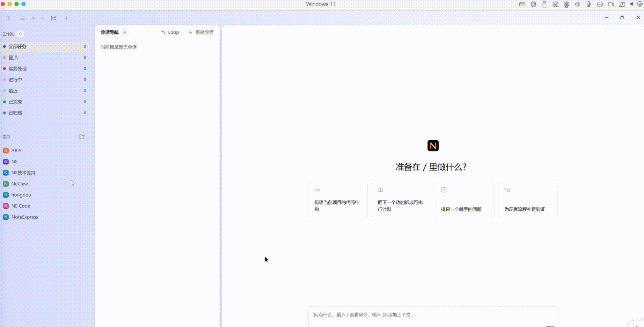Select 全部任务 in workflow list

pyautogui.click(x=45, y=46)
